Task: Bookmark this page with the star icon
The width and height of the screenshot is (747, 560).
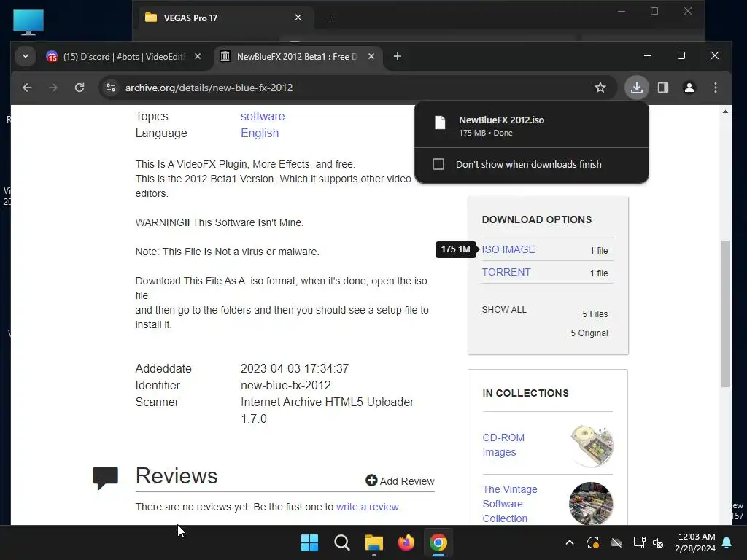Action: pos(600,87)
